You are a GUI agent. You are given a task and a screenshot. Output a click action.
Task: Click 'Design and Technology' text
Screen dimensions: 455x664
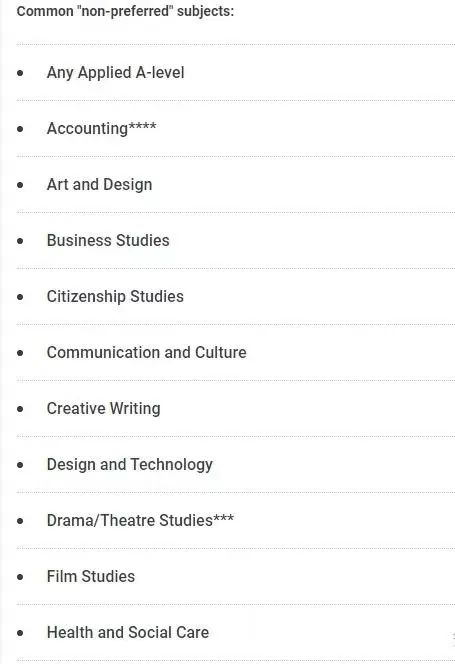(130, 465)
